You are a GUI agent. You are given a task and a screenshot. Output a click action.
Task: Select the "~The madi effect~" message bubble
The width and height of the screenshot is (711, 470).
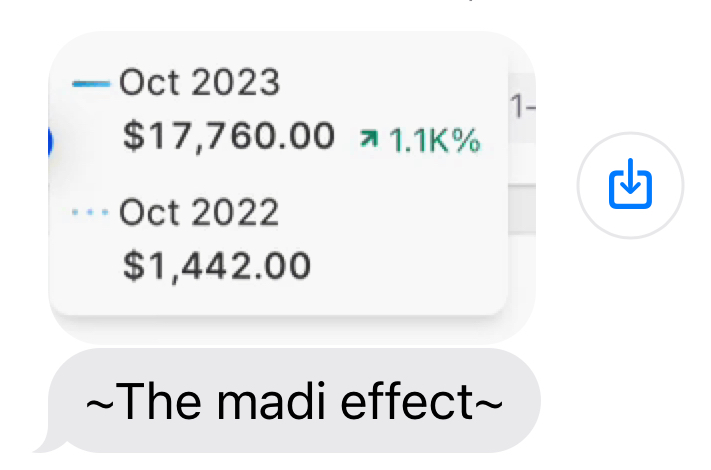(x=293, y=401)
